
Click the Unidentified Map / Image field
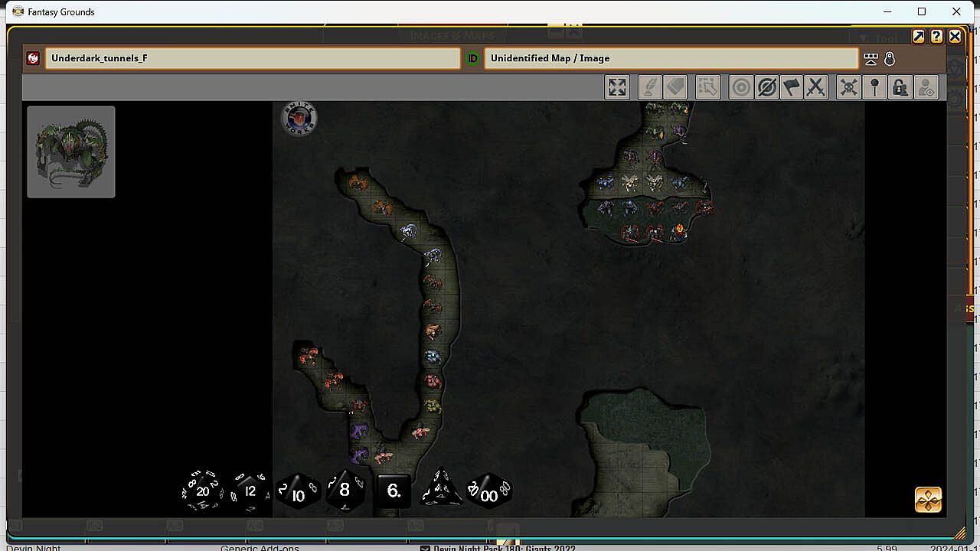[671, 58]
